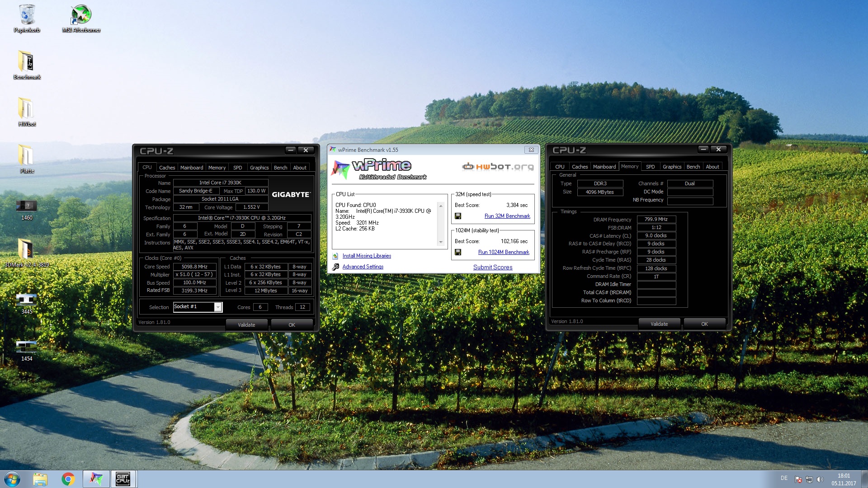The height and width of the screenshot is (488, 868).
Task: Open Graphics tab in right CPU-Z window
Action: pyautogui.click(x=672, y=167)
